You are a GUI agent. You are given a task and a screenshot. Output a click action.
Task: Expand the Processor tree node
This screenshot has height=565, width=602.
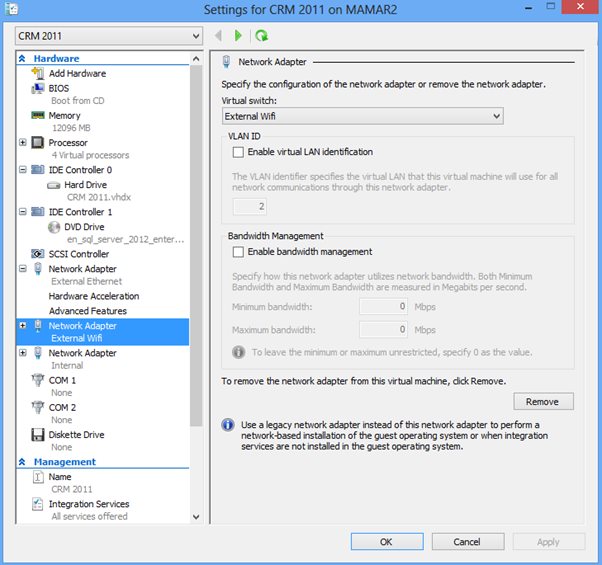coord(23,143)
